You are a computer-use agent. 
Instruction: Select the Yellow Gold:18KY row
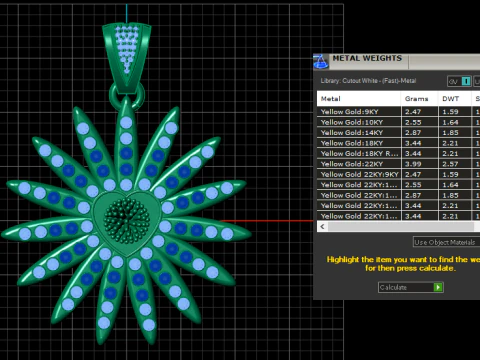pyautogui.click(x=398, y=143)
